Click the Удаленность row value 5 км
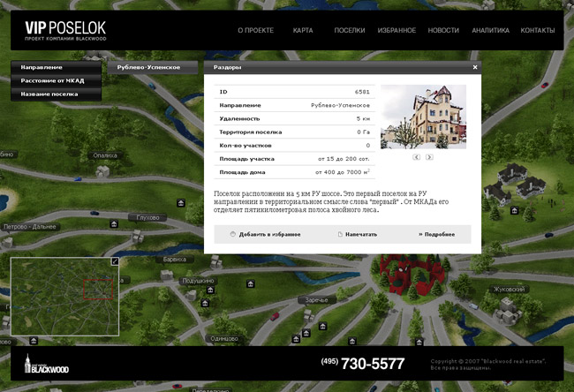This screenshot has height=392, width=574. click(363, 118)
